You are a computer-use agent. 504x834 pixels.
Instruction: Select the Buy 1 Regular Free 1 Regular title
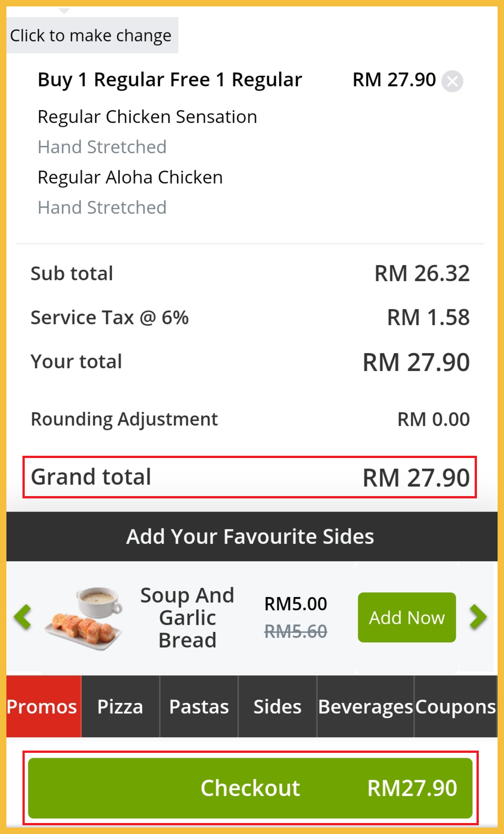(x=170, y=80)
